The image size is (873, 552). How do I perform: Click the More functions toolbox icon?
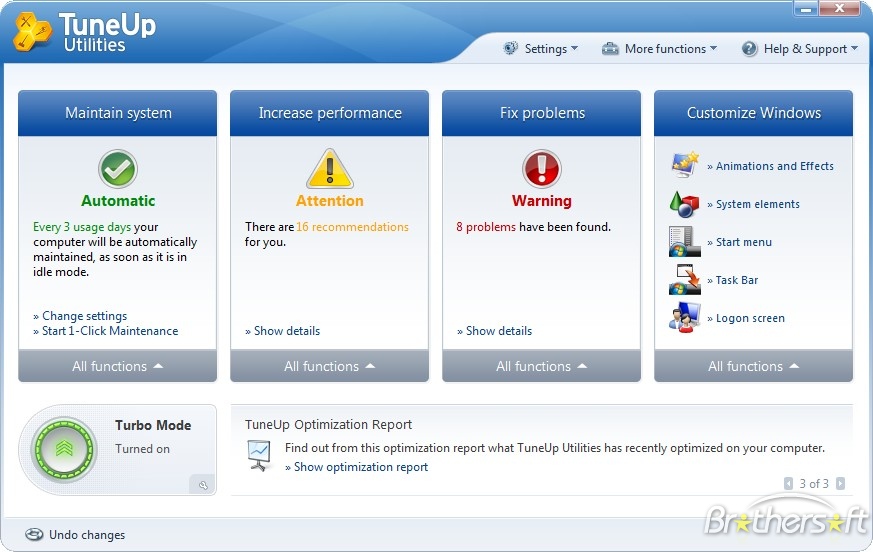tap(610, 48)
